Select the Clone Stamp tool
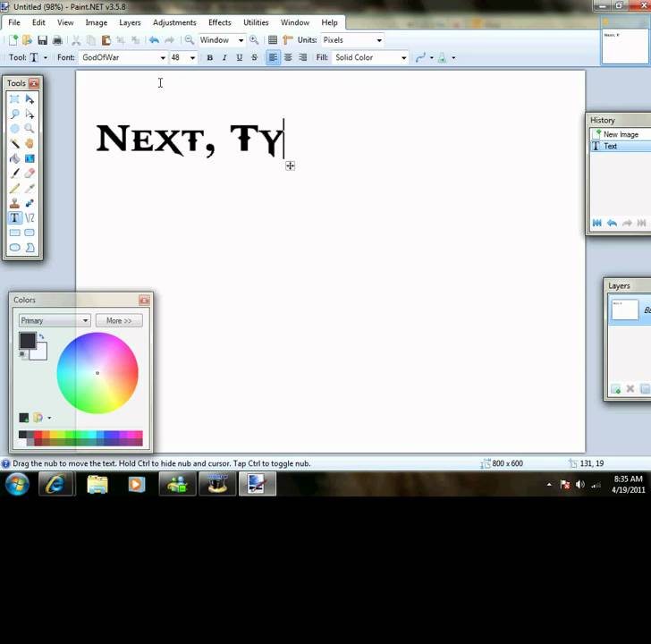651x644 pixels. point(14,203)
